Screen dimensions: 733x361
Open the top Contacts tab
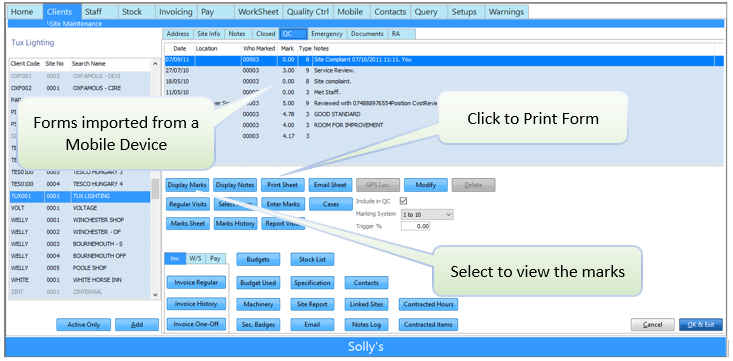click(x=390, y=12)
